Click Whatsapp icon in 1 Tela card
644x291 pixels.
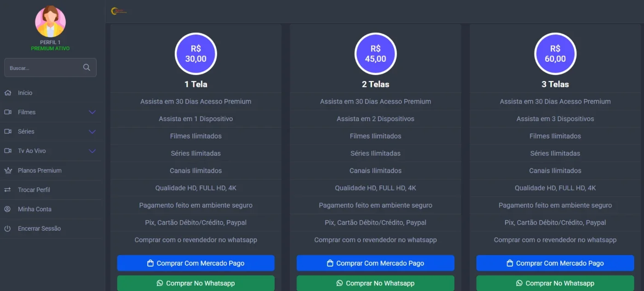click(x=160, y=283)
